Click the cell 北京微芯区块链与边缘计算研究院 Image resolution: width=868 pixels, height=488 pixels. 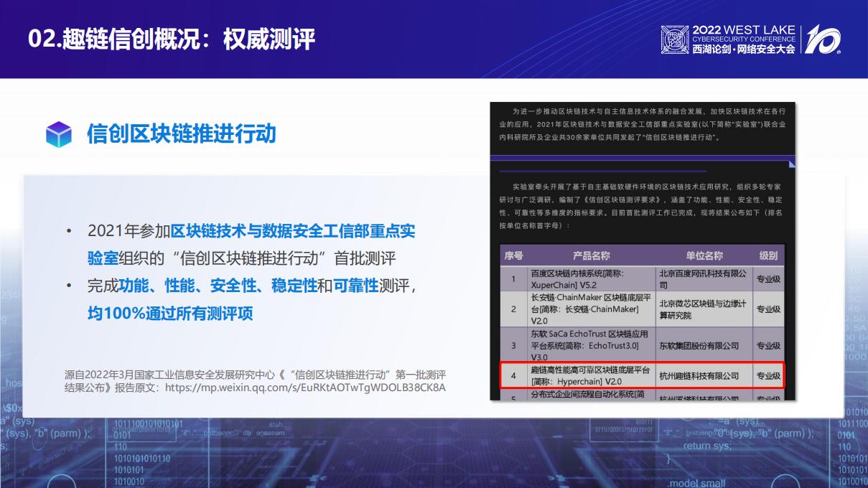(704, 309)
